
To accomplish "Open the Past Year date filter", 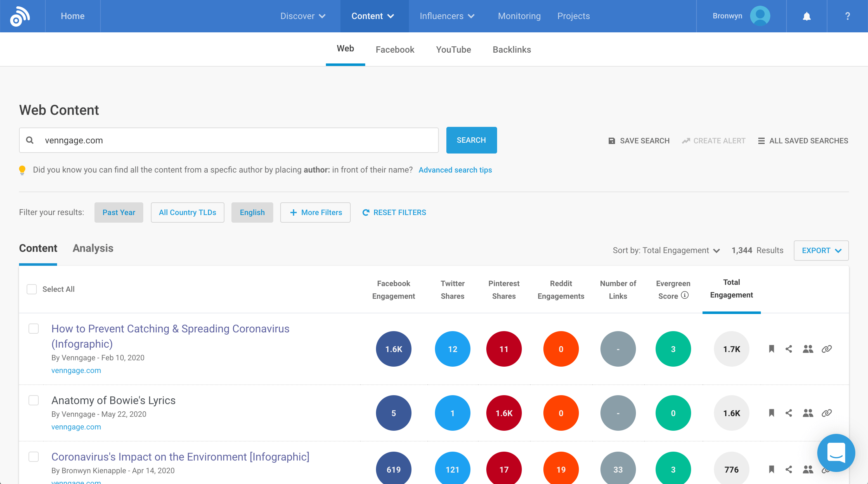I will [119, 212].
